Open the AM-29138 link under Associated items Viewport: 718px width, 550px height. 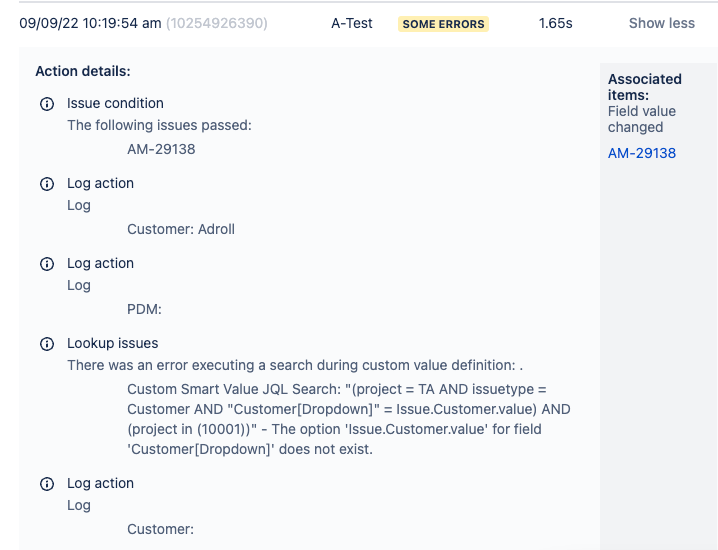point(642,153)
